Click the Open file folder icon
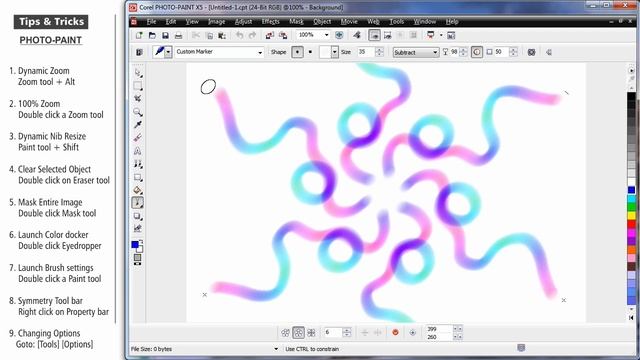This screenshot has height=360, width=640. 152,36
